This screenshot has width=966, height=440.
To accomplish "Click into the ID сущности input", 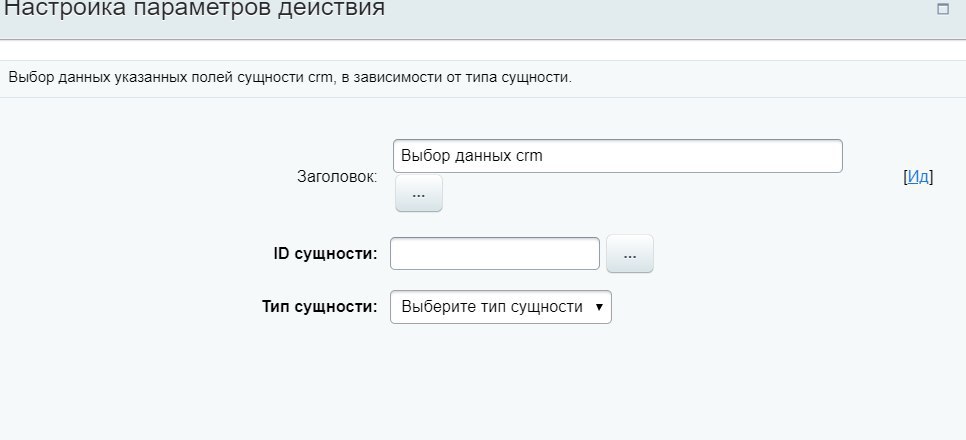I will coord(494,254).
